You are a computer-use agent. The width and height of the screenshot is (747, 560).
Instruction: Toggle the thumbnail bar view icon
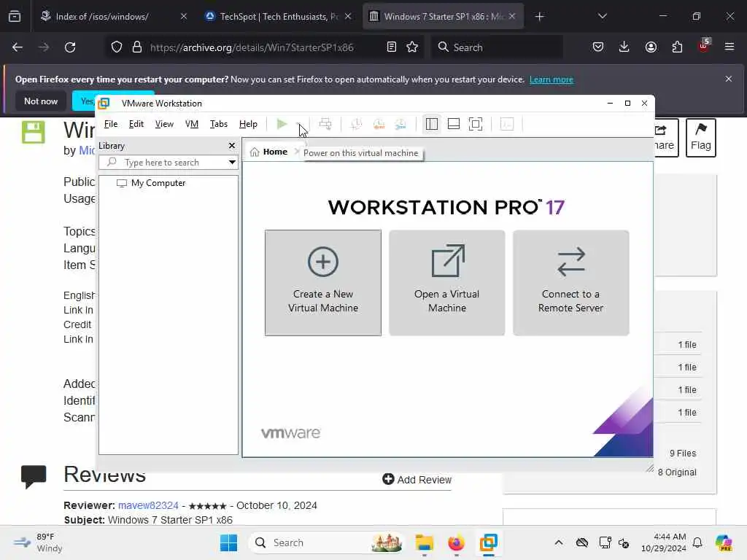pos(454,124)
